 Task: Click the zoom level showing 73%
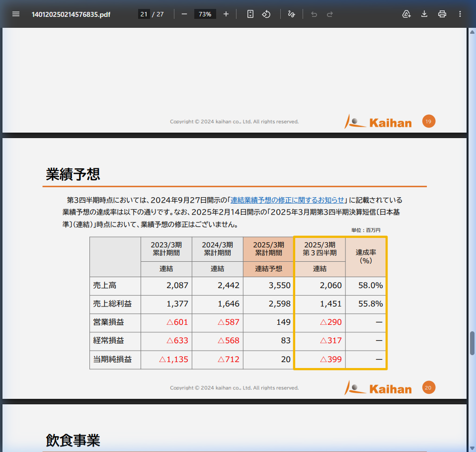(x=205, y=14)
